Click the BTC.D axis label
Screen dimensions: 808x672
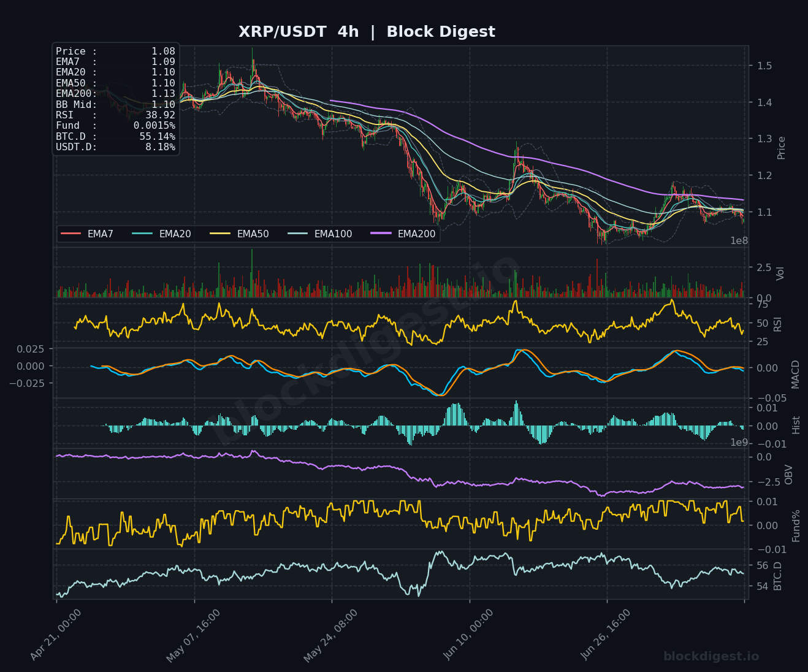click(x=778, y=576)
